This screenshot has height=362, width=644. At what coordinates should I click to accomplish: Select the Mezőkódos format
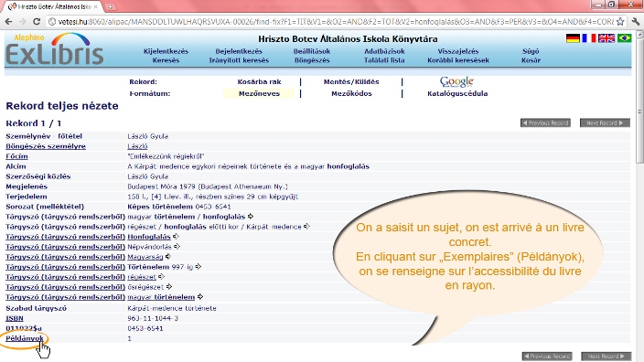coord(351,93)
